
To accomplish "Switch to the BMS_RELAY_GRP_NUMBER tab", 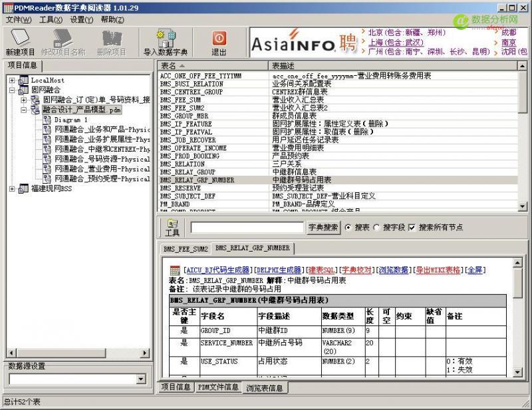I will (x=253, y=248).
